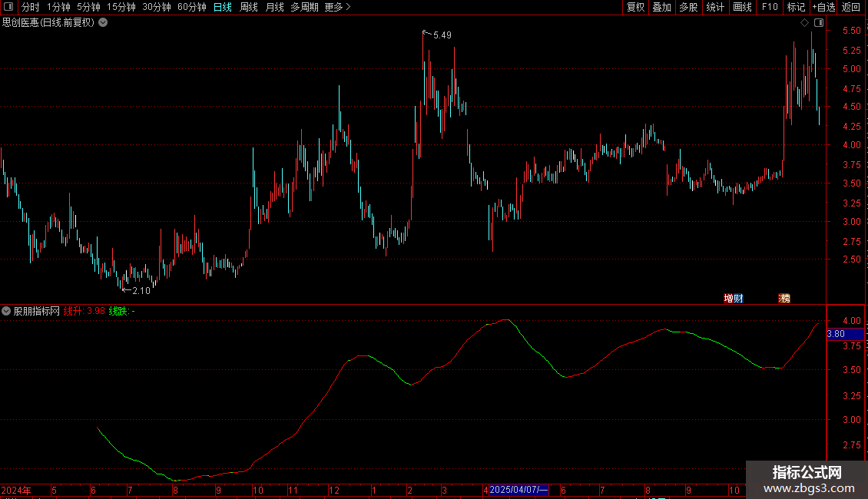
Task: Click the 线升: 3.98 indicator value
Action: point(84,311)
